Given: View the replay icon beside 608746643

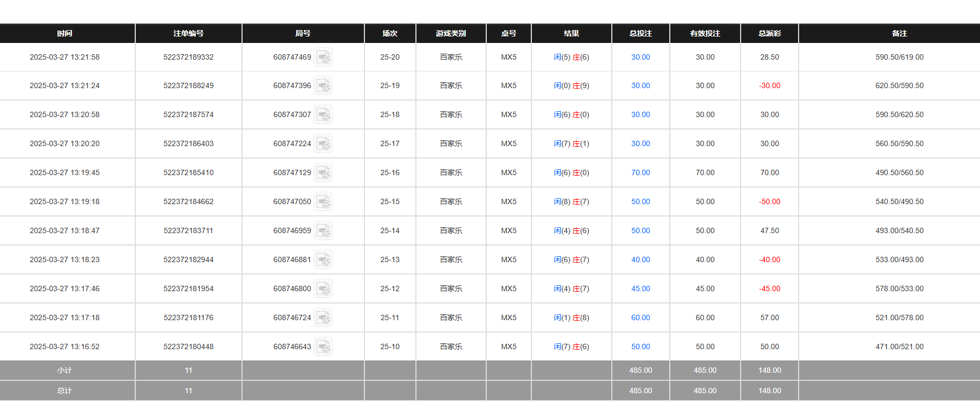Looking at the screenshot, I should [323, 347].
